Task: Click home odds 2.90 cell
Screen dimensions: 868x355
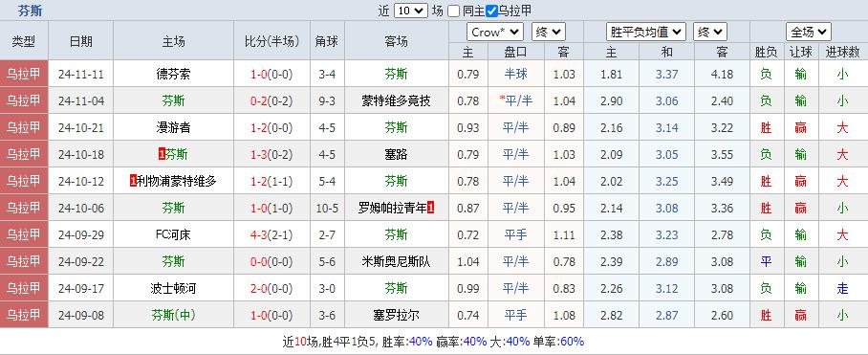Action: [x=611, y=100]
